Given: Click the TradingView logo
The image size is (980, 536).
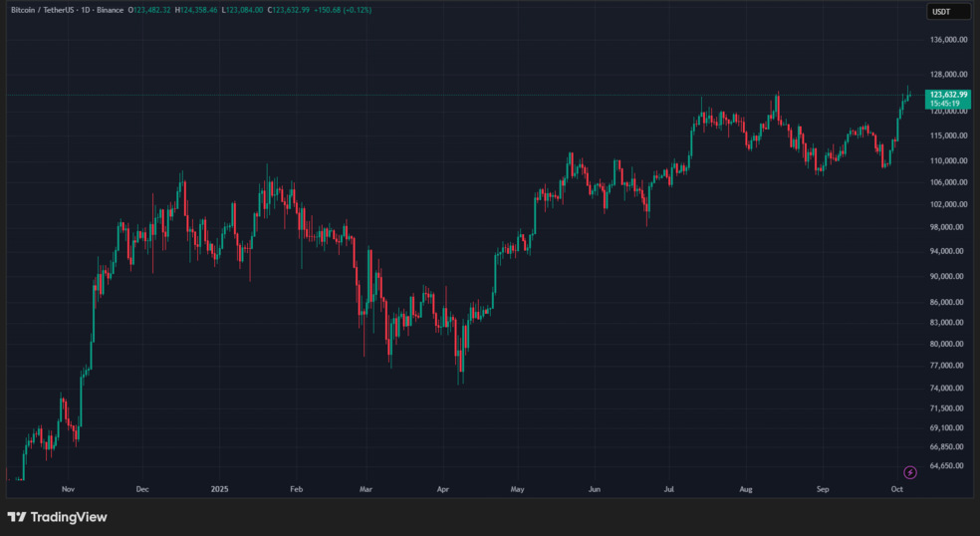Looking at the screenshot, I should coord(58,517).
